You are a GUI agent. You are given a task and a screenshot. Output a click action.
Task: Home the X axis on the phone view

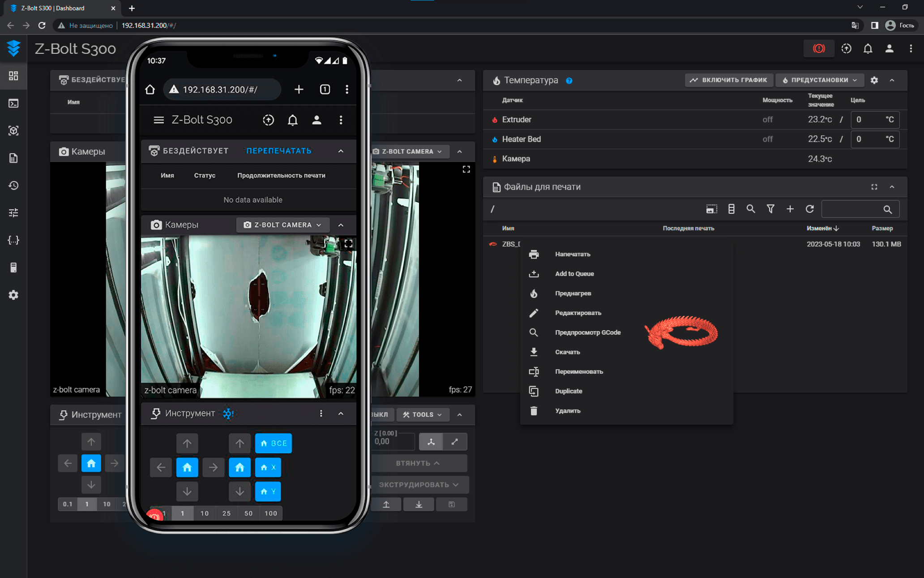coord(268,467)
